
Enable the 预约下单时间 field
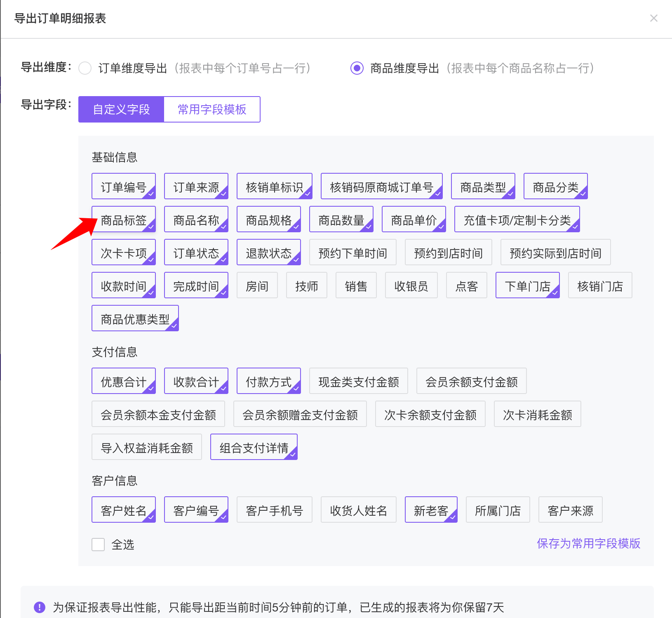tap(352, 253)
